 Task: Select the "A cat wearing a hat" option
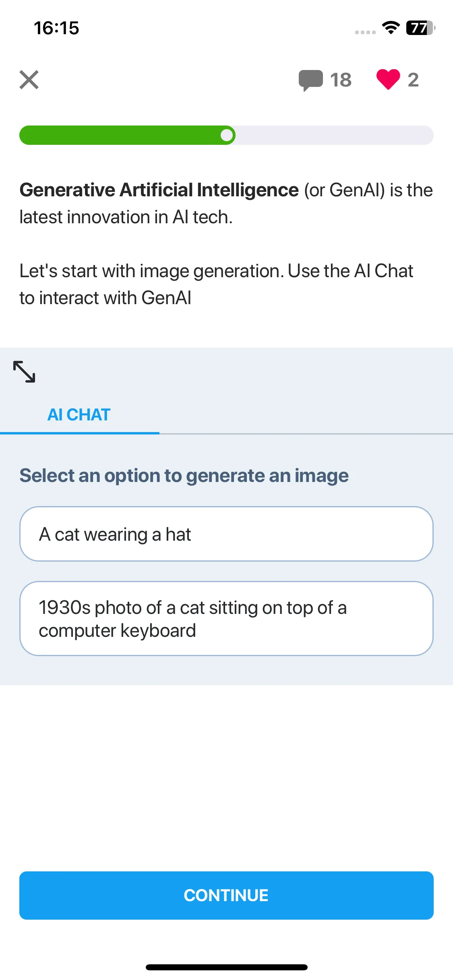point(226,534)
